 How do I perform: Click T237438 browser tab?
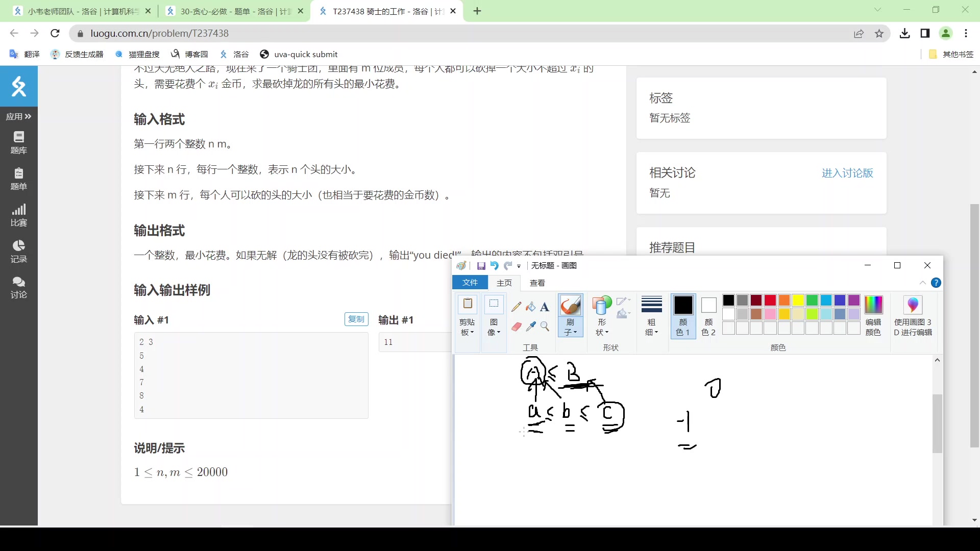[x=385, y=11]
